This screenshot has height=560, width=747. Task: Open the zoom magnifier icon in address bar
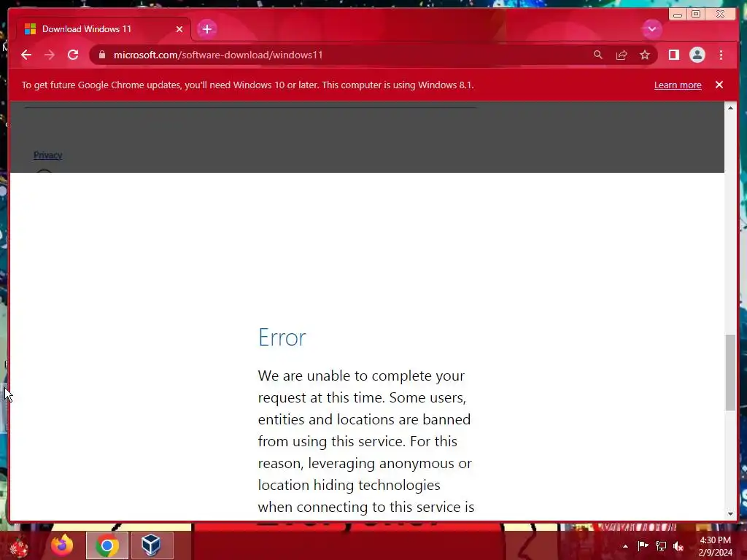pos(598,55)
